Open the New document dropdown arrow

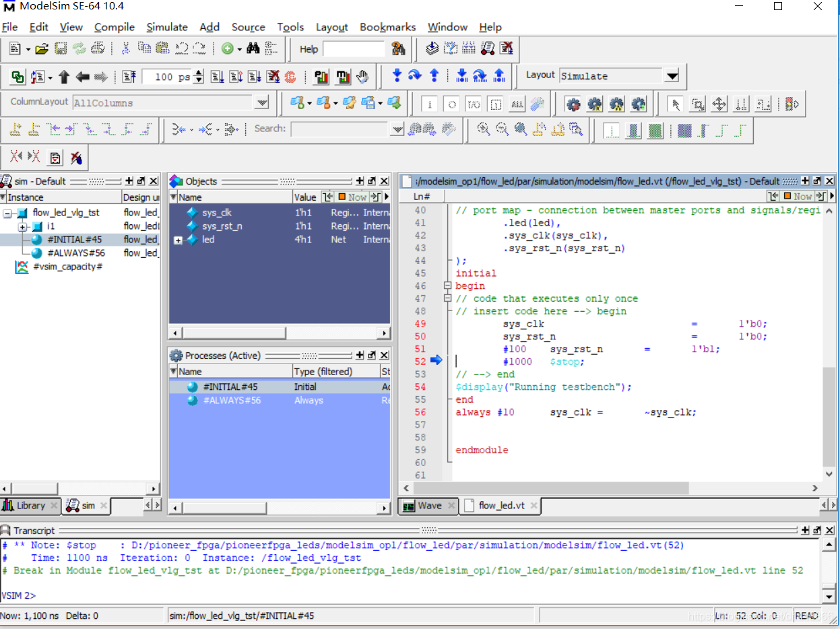[x=28, y=49]
